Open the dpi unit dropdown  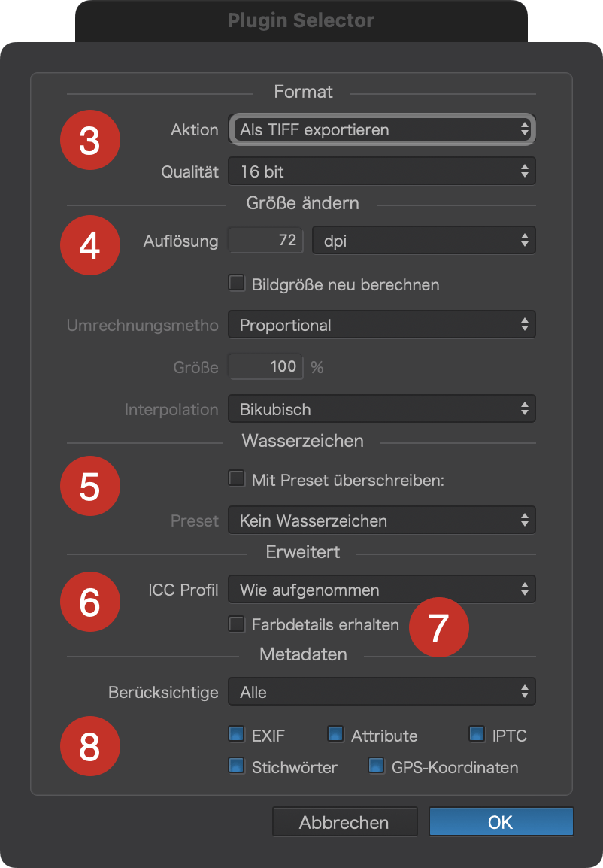[424, 240]
